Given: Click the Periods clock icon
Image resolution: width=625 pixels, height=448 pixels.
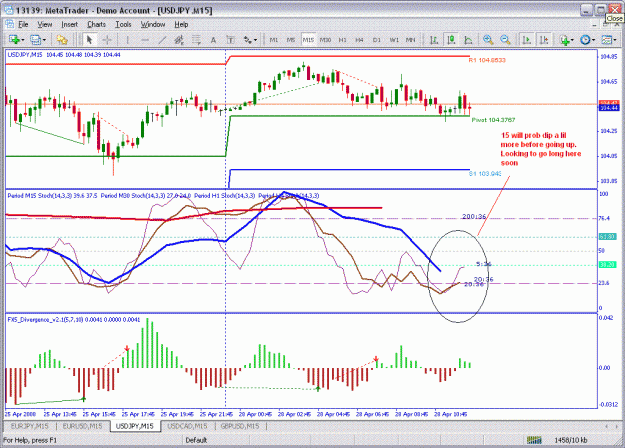Looking at the screenshot, I should click(585, 40).
